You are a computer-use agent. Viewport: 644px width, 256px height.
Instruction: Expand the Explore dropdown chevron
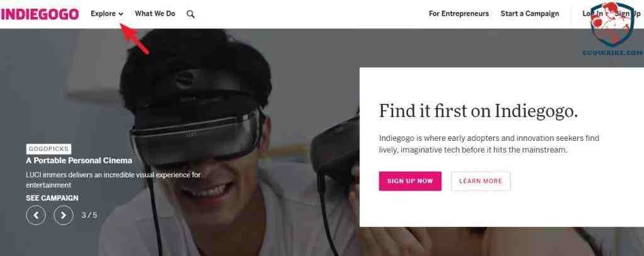click(121, 14)
